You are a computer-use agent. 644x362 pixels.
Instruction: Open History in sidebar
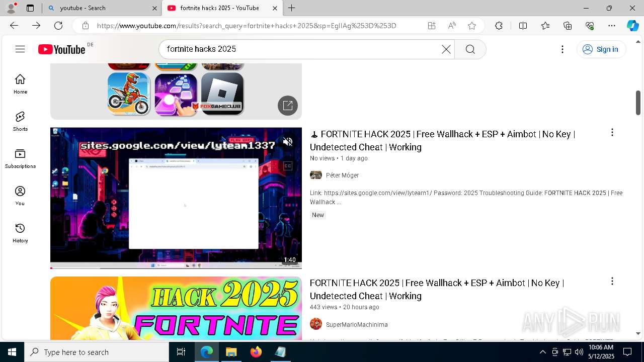20,233
